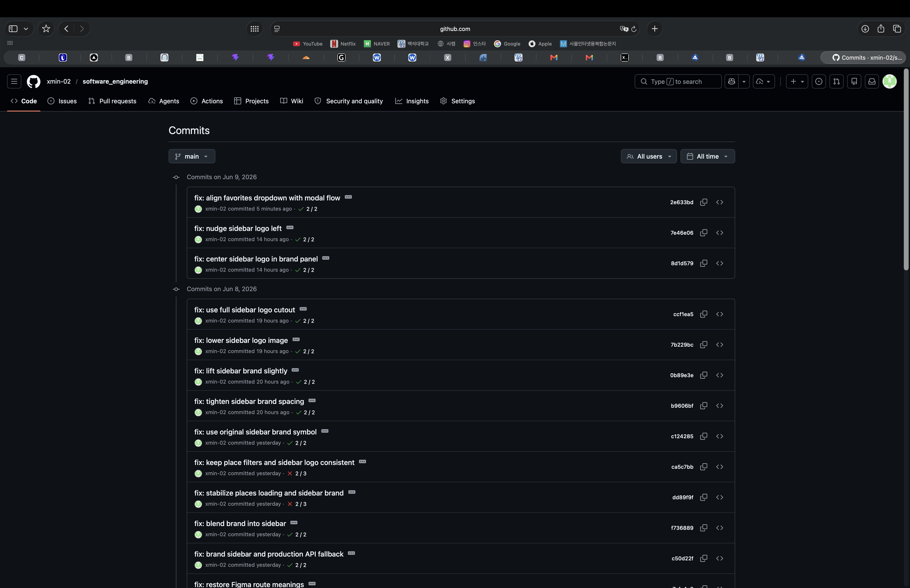Copy full SHA for commit 0b89e3e
Screen dimensions: 910x588
click(x=703, y=375)
